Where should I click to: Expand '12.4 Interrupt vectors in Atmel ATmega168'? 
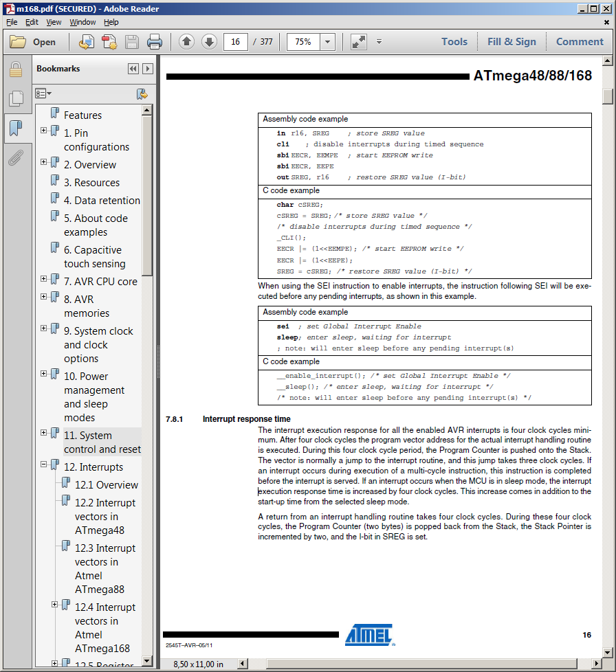coord(54,604)
